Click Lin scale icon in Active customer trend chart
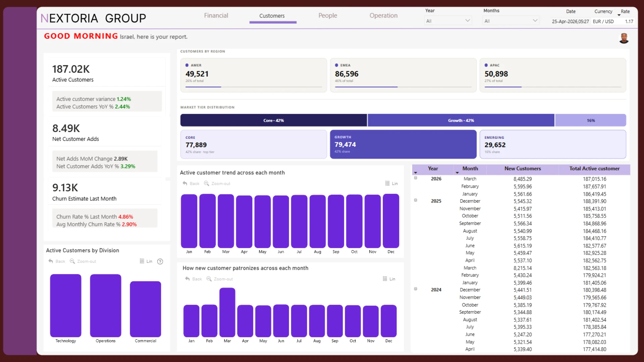The height and width of the screenshot is (362, 644). point(387,183)
